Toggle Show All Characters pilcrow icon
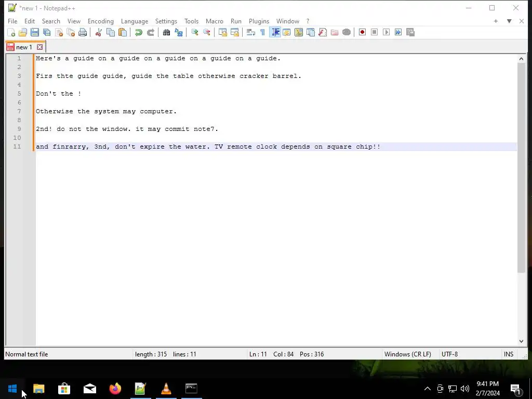Screen dimensions: 532x399 262,32
